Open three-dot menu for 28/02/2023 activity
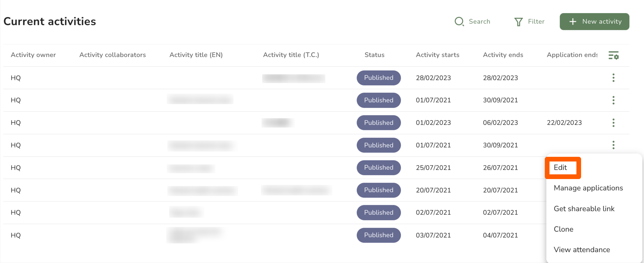 613,78
